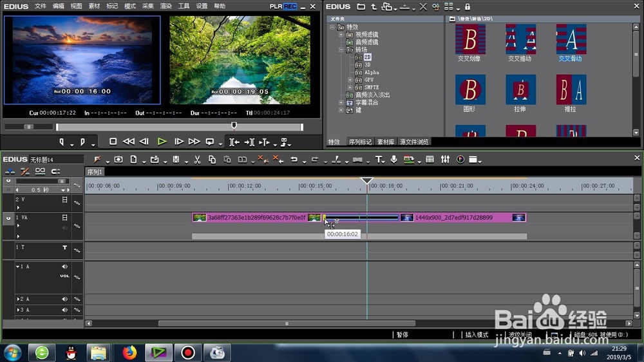Expand the 字幕混合 folder
This screenshot has width=644, height=362.
coord(341,102)
